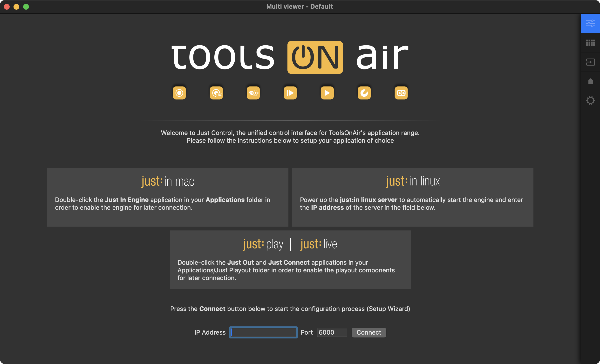
Task: Click the Port field showing 5000
Action: (x=332, y=332)
